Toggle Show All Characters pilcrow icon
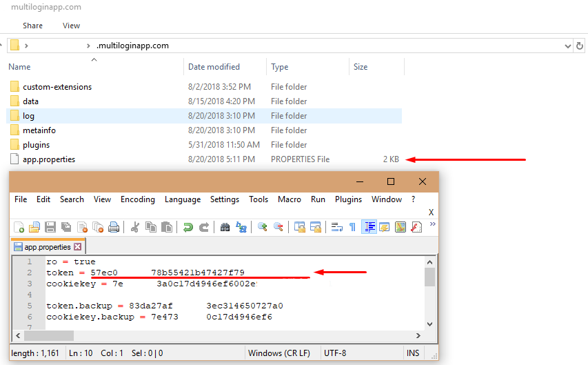Image resolution: width=588 pixels, height=365 pixels. coord(352,227)
